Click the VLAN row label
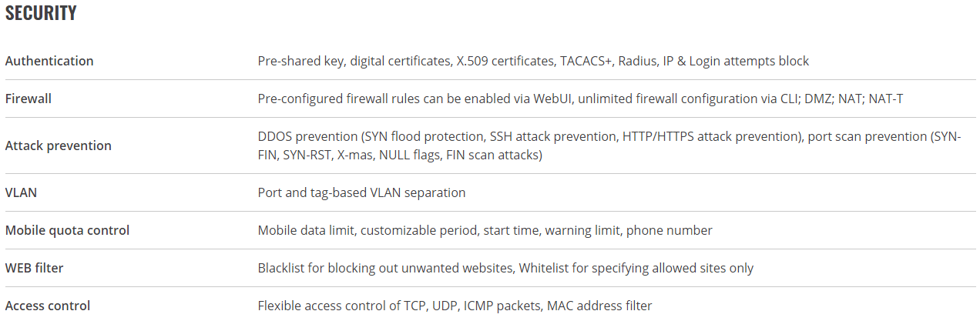Image resolution: width=980 pixels, height=331 pixels. pyautogui.click(x=21, y=192)
